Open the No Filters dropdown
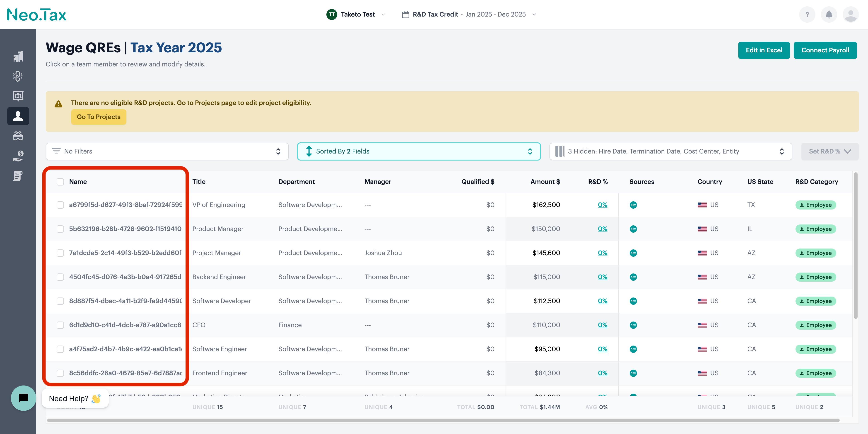This screenshot has width=868, height=434. pyautogui.click(x=167, y=151)
